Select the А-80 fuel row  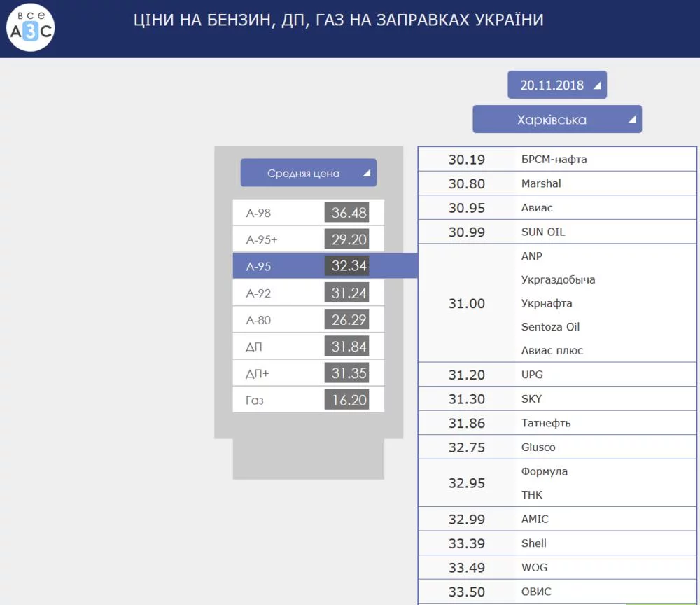[x=309, y=320]
